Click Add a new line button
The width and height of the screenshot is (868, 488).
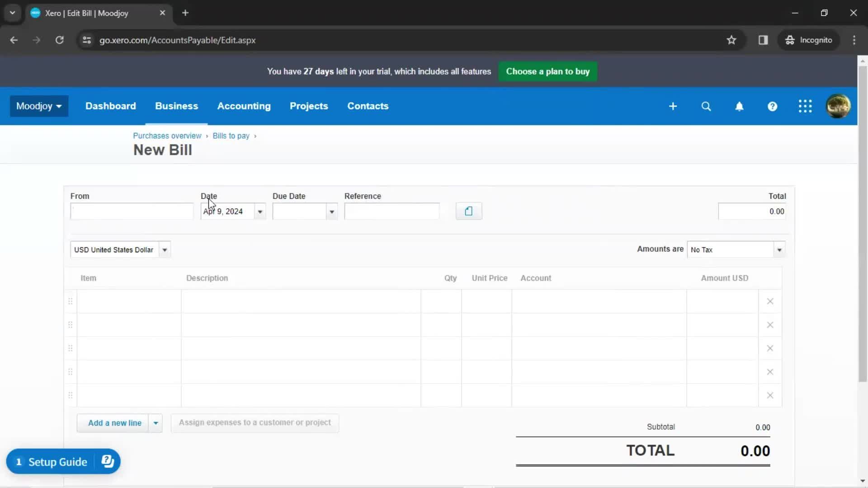[x=113, y=423]
